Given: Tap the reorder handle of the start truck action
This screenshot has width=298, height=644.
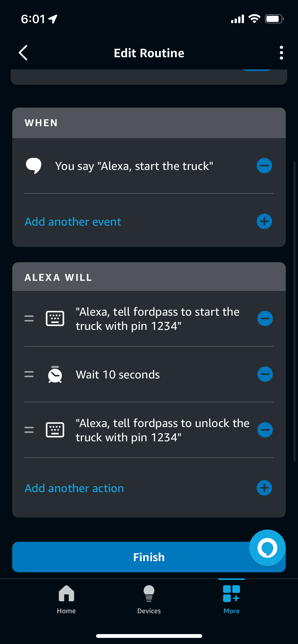Looking at the screenshot, I should pos(29,318).
